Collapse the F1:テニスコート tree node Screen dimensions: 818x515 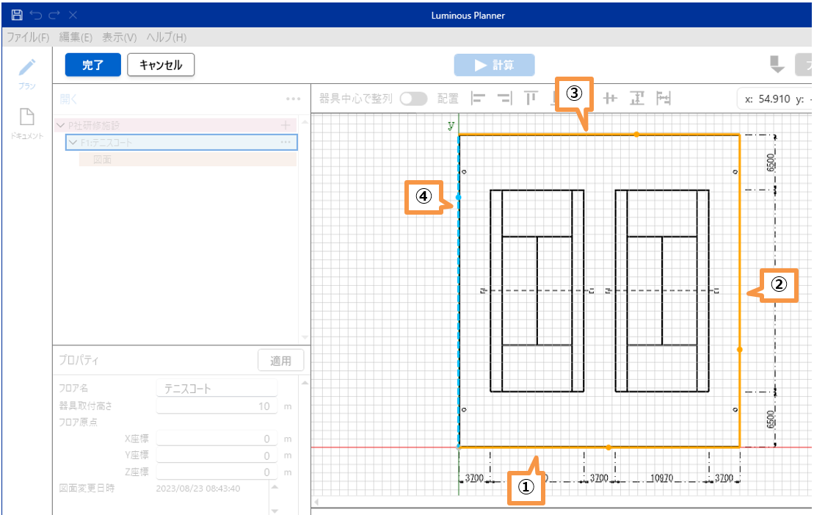(x=72, y=143)
